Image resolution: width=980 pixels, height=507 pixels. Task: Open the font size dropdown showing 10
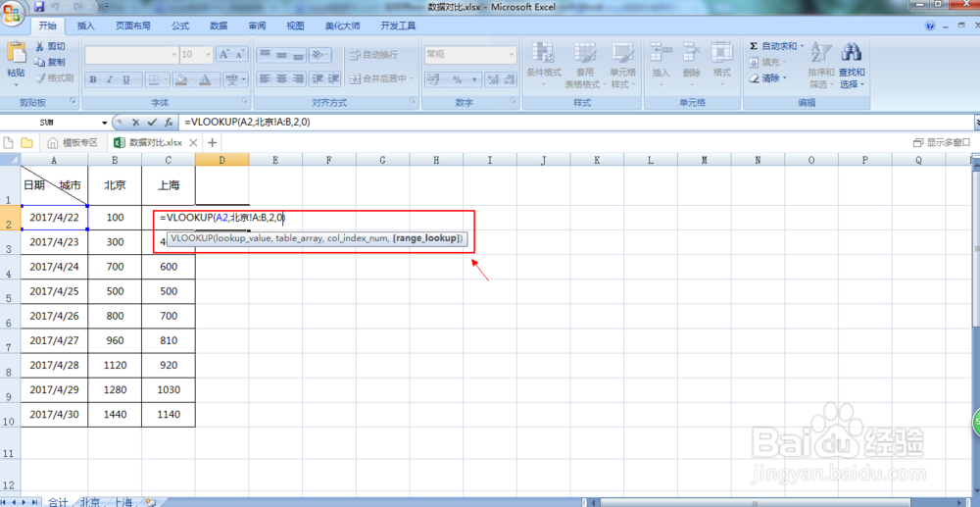[208, 54]
